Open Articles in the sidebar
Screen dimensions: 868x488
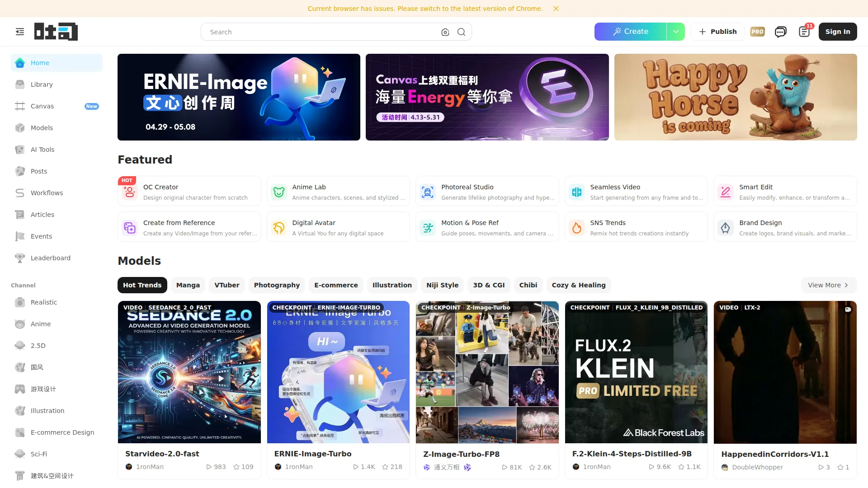57,215
